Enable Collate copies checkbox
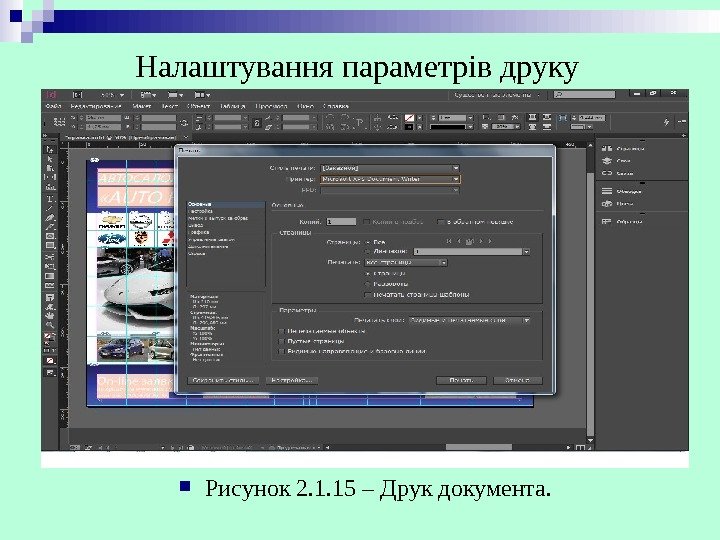720x540 pixels. (x=367, y=222)
